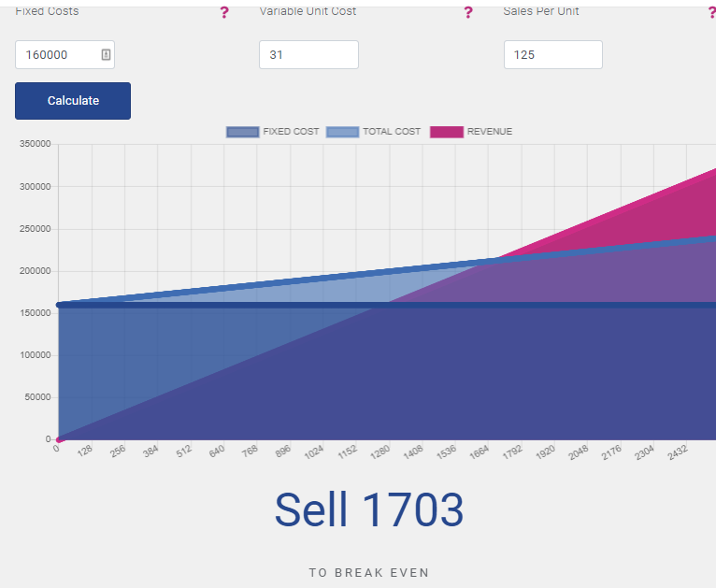716x588 pixels.
Task: Click the Sales Per Unit help icon
Action: pyautogui.click(x=711, y=12)
